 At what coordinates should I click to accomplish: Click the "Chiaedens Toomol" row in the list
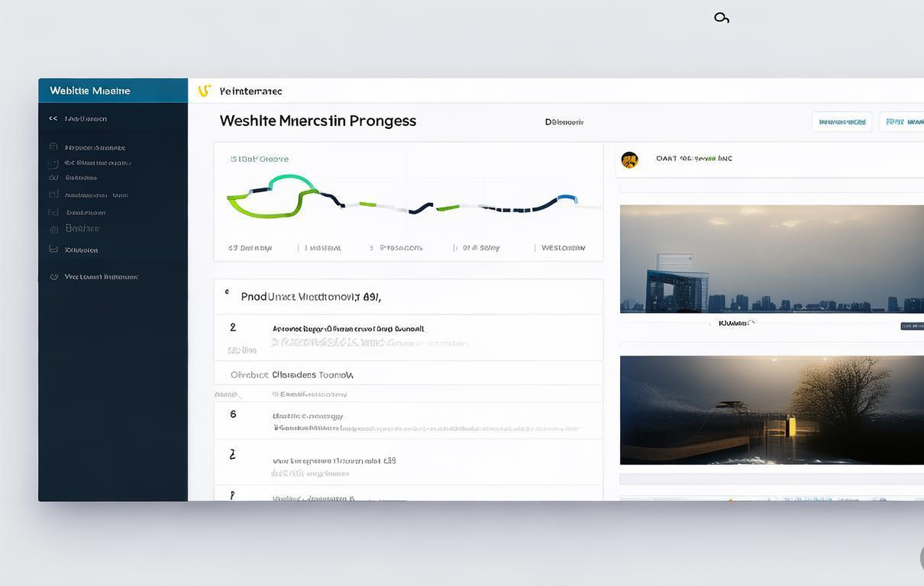pyautogui.click(x=409, y=375)
